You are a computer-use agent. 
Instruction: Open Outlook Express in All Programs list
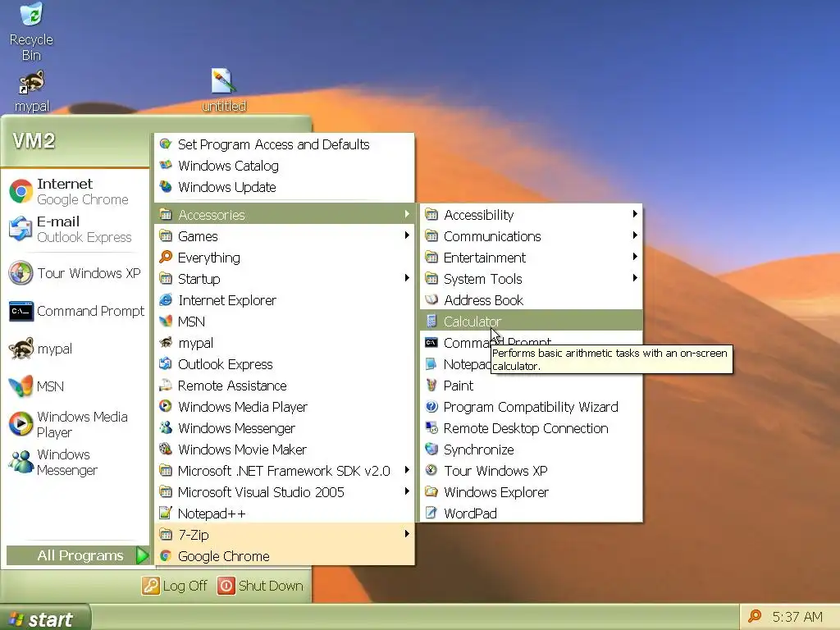click(285, 364)
